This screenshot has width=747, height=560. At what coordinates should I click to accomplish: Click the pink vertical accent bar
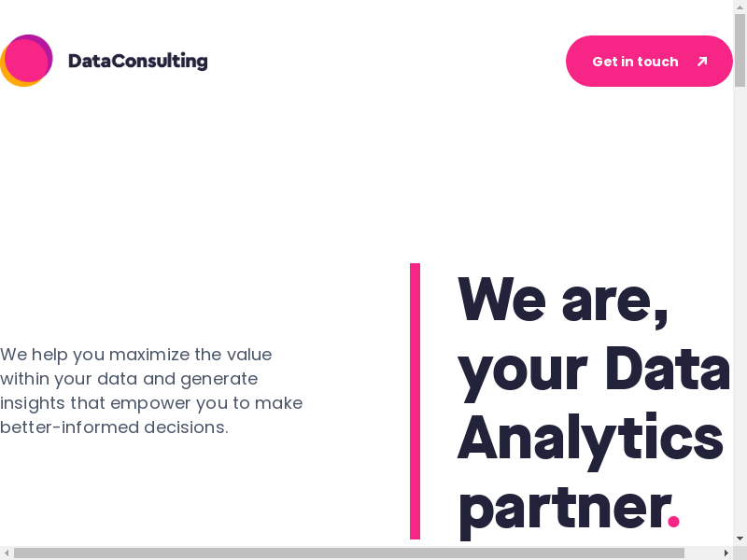[415, 401]
